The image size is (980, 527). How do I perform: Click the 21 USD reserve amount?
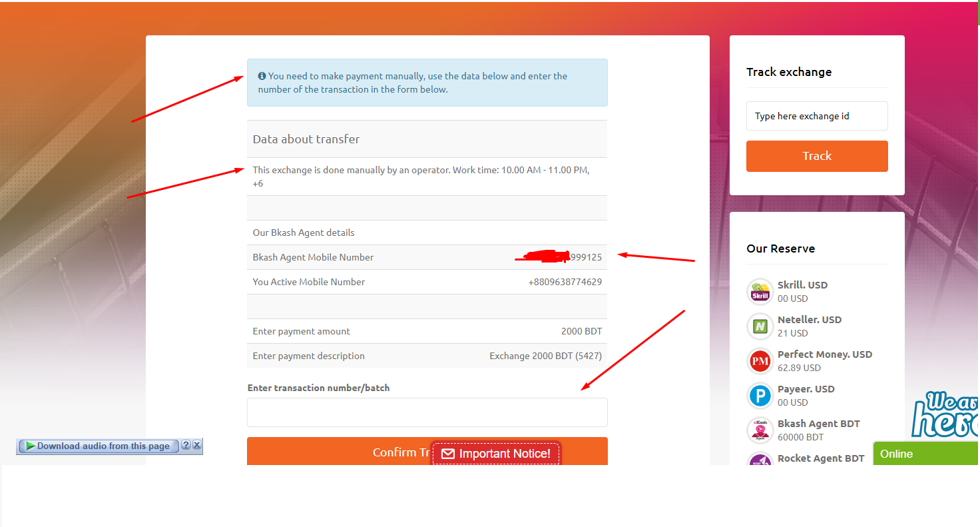(x=793, y=333)
